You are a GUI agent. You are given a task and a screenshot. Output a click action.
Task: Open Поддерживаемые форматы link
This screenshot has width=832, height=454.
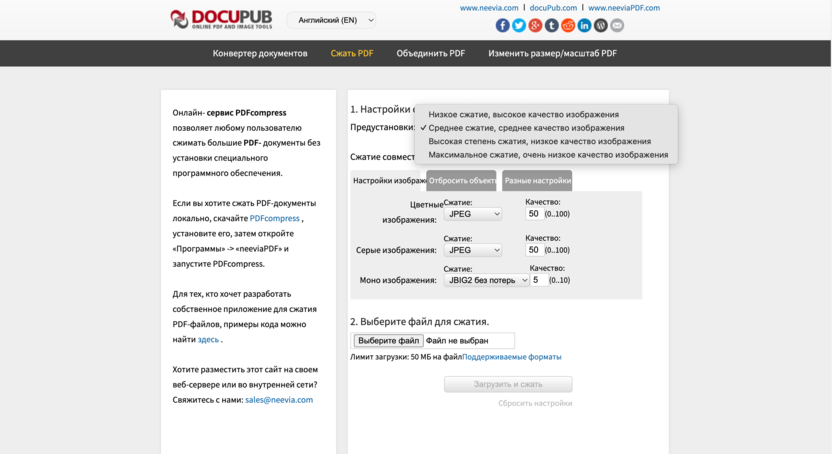[512, 357]
